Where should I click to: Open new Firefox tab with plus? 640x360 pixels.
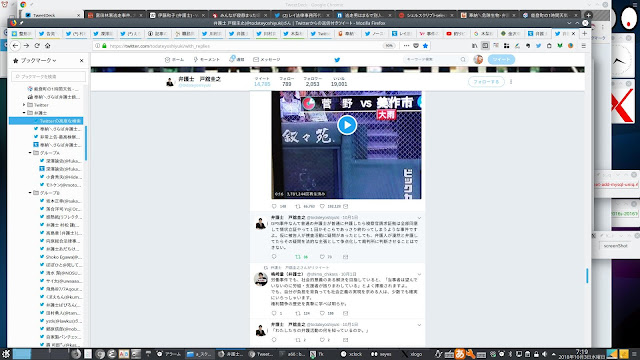click(x=584, y=33)
